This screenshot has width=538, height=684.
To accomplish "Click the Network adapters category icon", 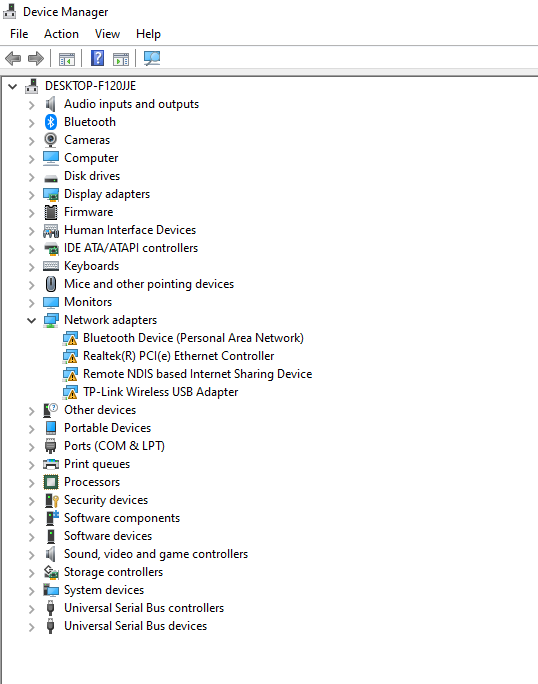I will click(51, 320).
